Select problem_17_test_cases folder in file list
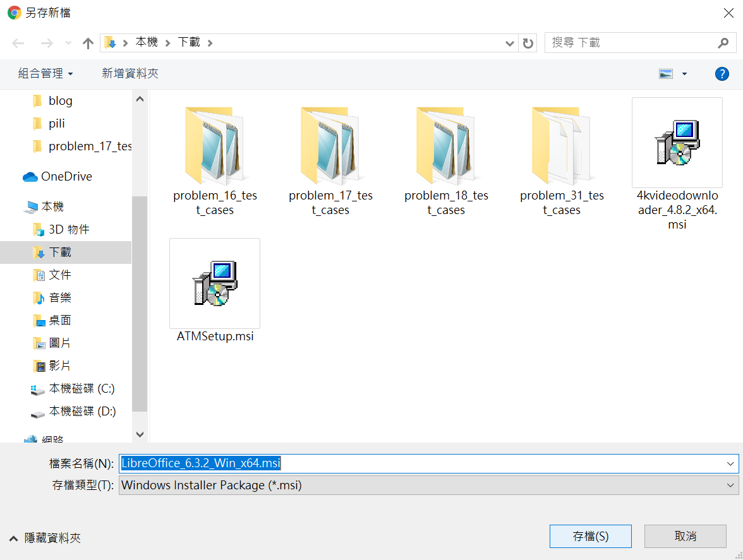The height and width of the screenshot is (560, 743). tap(330, 161)
